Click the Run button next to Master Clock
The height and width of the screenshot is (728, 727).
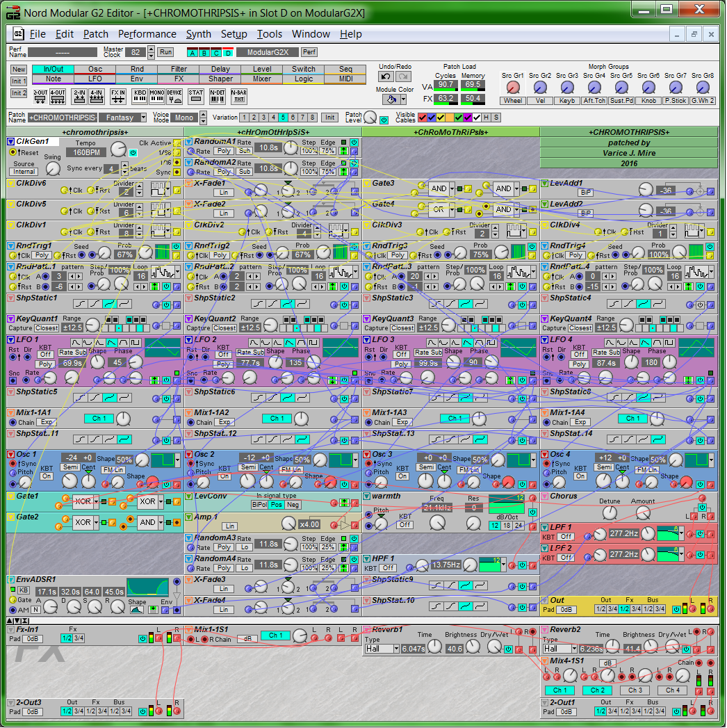point(165,52)
